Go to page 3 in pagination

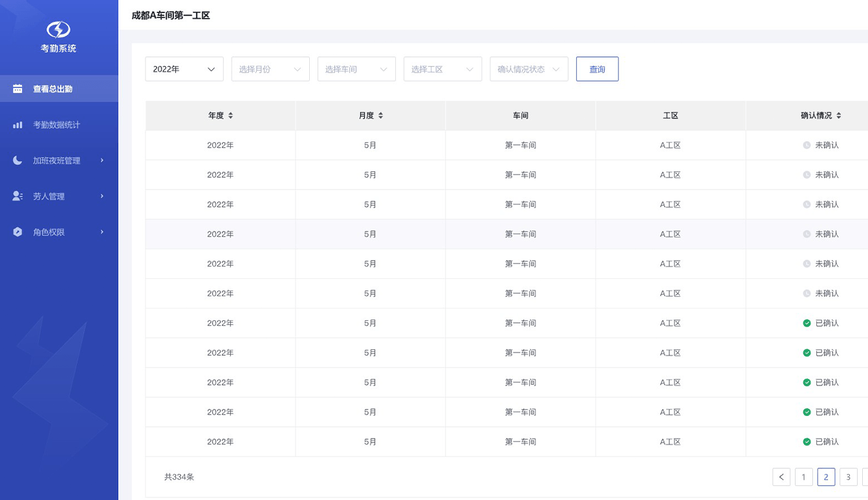[x=848, y=477]
